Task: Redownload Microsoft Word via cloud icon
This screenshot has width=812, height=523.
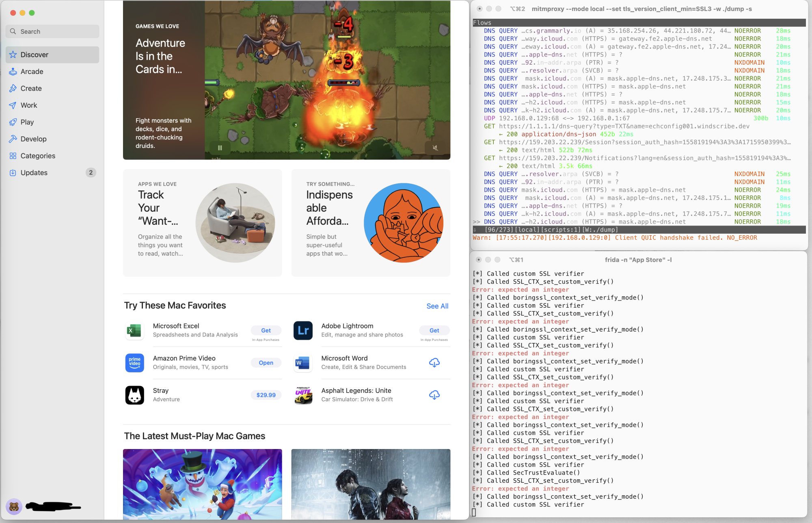Action: [434, 362]
